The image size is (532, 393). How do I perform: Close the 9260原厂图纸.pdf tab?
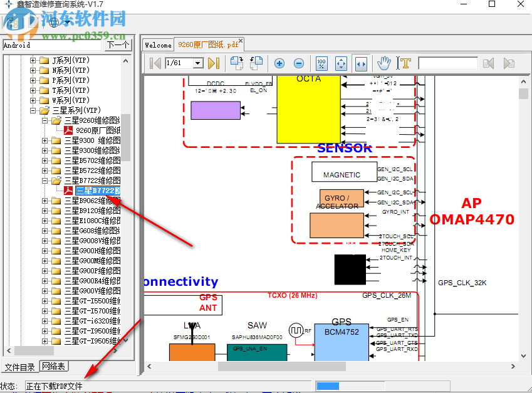point(241,42)
